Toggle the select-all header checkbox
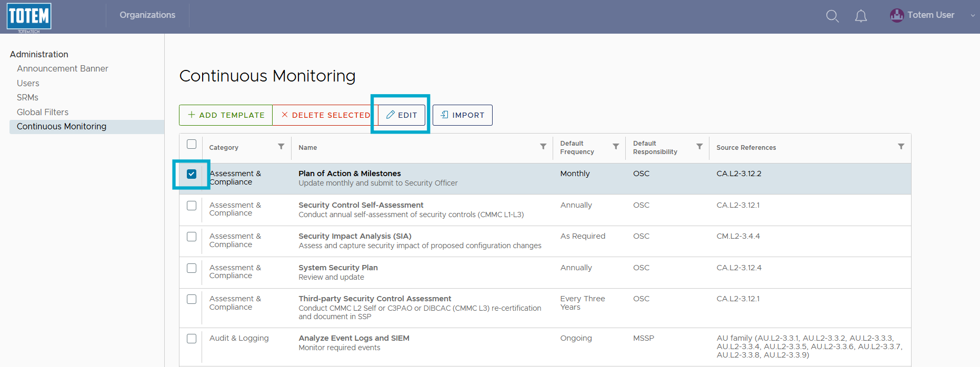The height and width of the screenshot is (367, 980). [x=192, y=144]
